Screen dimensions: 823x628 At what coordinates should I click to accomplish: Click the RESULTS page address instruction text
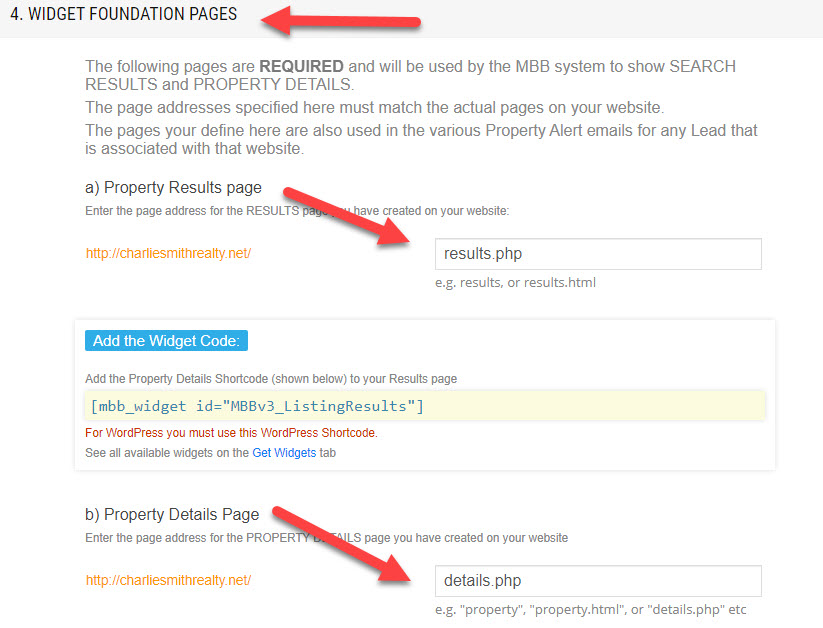[297, 210]
